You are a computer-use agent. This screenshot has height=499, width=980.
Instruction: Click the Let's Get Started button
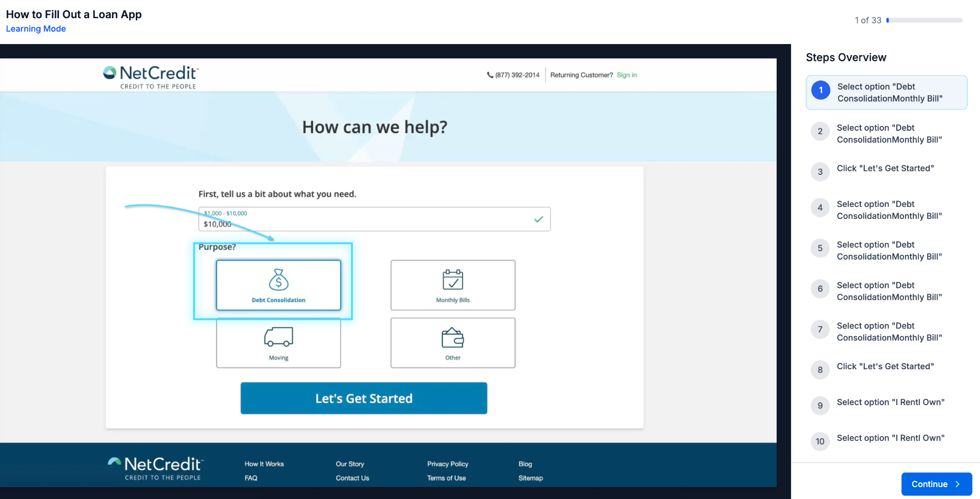[x=364, y=398]
